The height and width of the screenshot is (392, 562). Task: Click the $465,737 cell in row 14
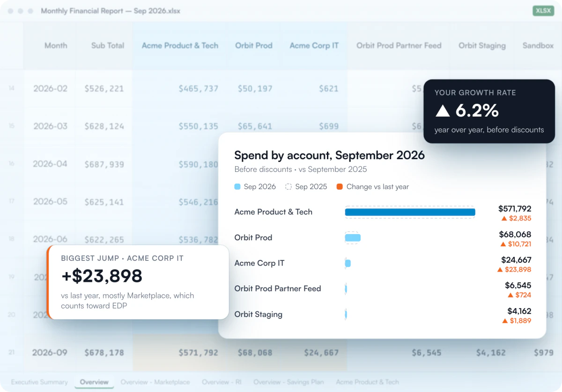198,88
